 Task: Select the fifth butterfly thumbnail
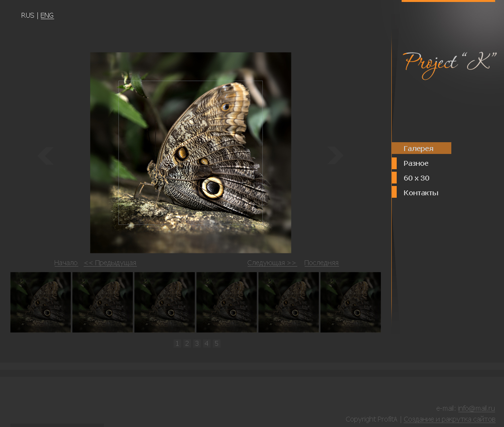(x=288, y=303)
